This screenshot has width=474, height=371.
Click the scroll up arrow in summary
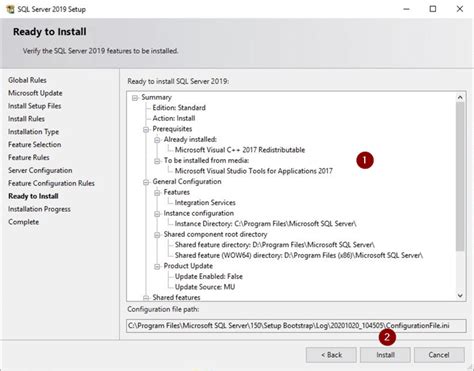(460, 97)
